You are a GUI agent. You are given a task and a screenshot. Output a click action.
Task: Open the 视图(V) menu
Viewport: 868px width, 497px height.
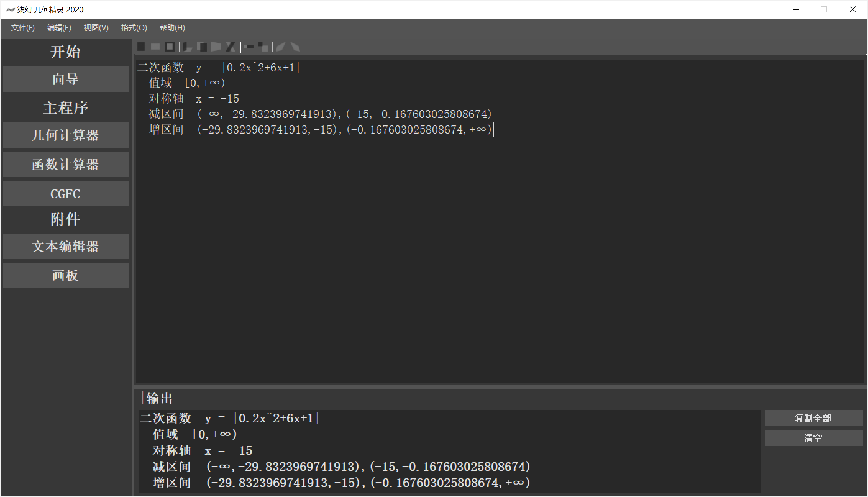pos(96,28)
